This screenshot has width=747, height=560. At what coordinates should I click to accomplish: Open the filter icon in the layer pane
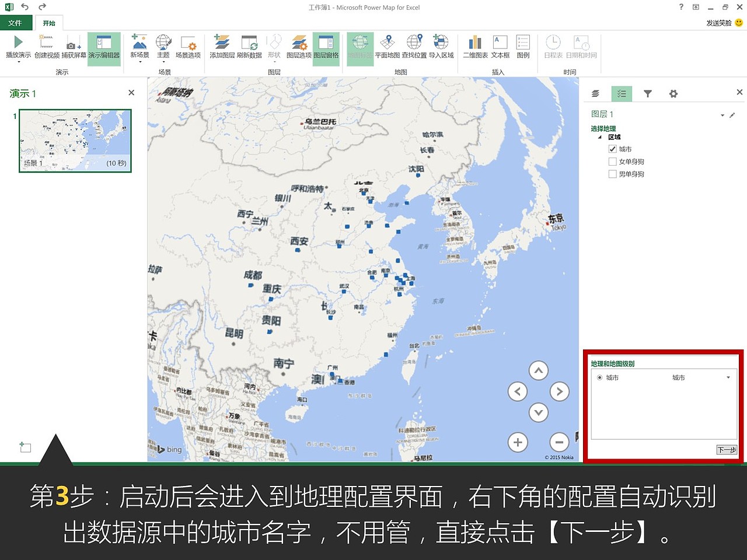point(648,93)
